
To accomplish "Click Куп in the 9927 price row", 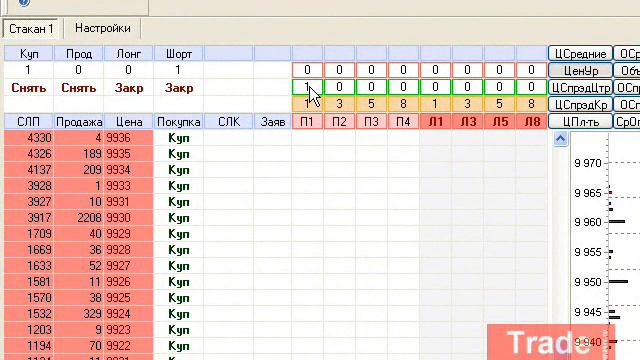I will 179,266.
